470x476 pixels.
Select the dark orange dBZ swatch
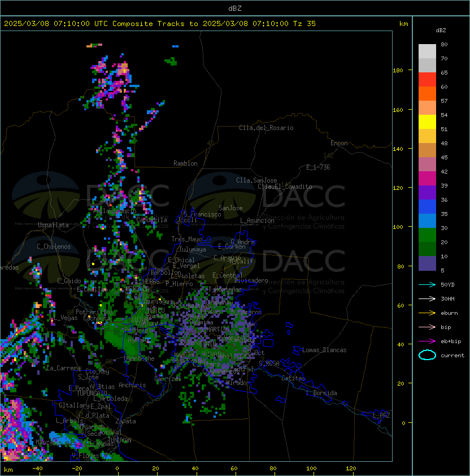pyautogui.click(x=427, y=94)
